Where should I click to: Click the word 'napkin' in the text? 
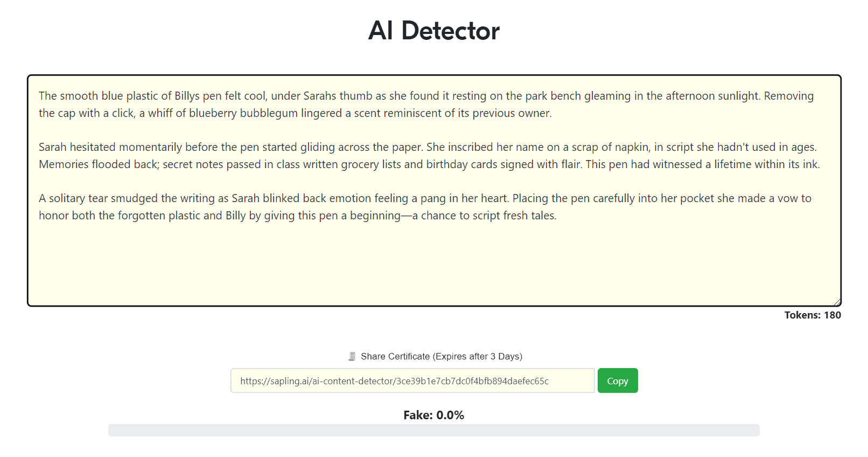click(631, 147)
